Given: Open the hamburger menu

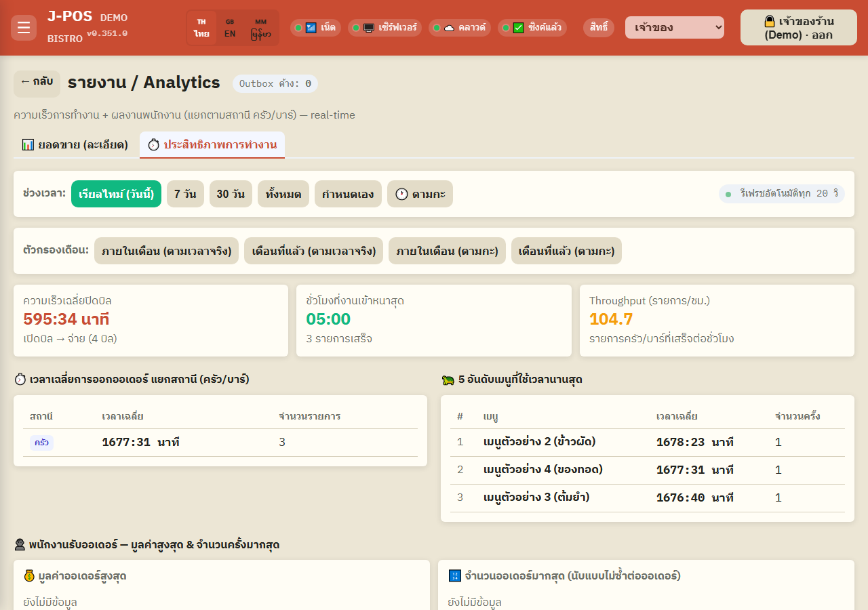Looking at the screenshot, I should click(x=24, y=28).
